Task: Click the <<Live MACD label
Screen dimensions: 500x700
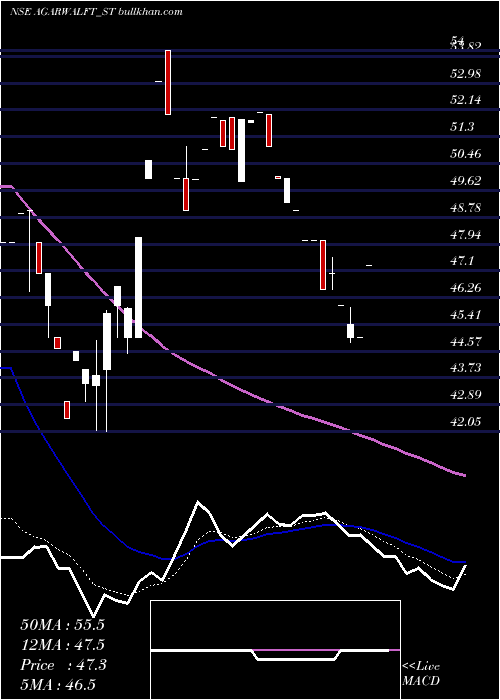Action: coord(421,673)
